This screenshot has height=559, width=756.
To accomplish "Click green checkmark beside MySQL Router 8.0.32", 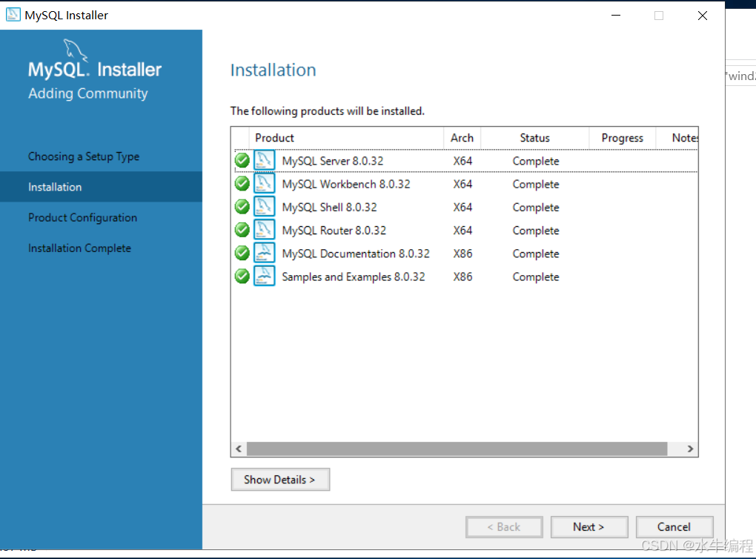I will pos(242,230).
